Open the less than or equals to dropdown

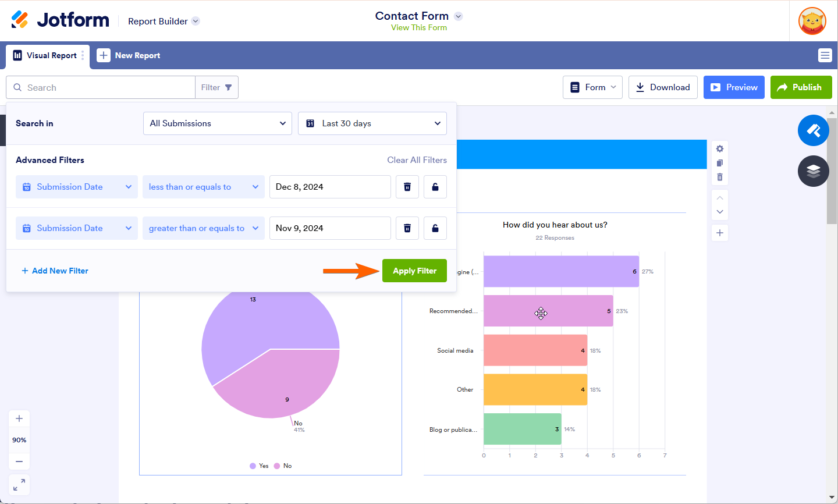click(x=204, y=187)
